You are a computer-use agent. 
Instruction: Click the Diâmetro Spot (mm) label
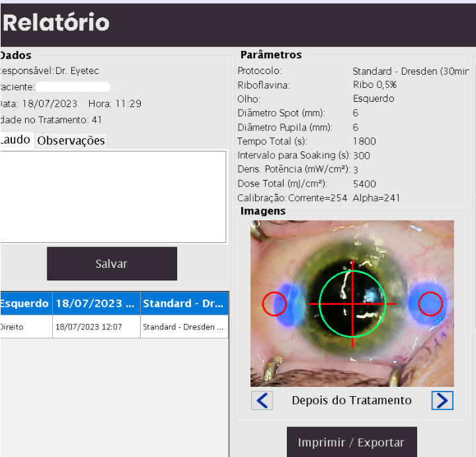point(281,113)
